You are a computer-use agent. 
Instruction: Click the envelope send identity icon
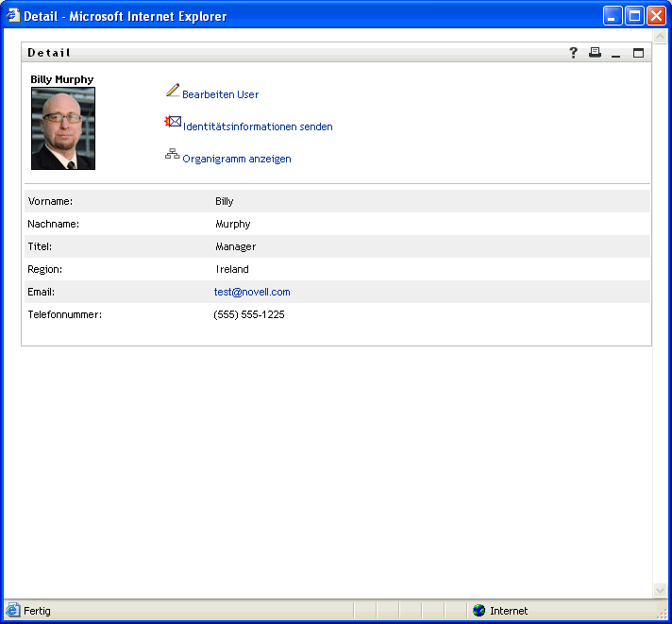point(173,122)
